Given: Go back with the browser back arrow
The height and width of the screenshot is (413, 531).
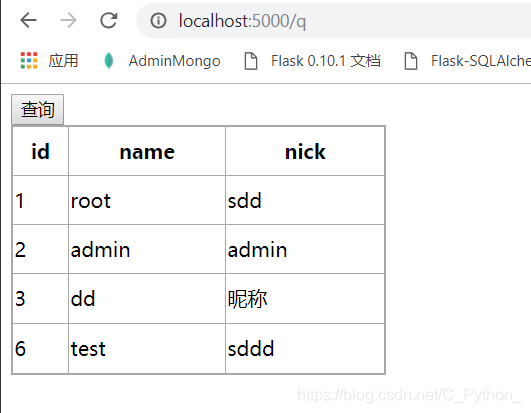Looking at the screenshot, I should click(28, 20).
